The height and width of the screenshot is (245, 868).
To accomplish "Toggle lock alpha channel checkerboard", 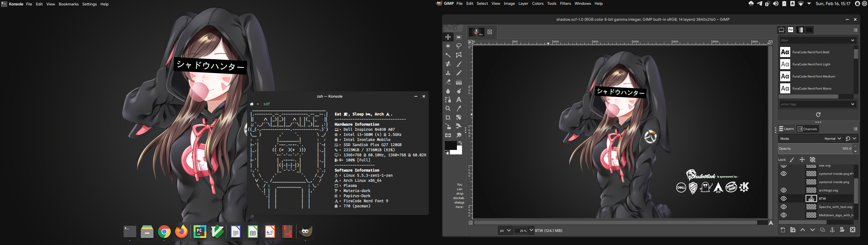I will (x=813, y=160).
